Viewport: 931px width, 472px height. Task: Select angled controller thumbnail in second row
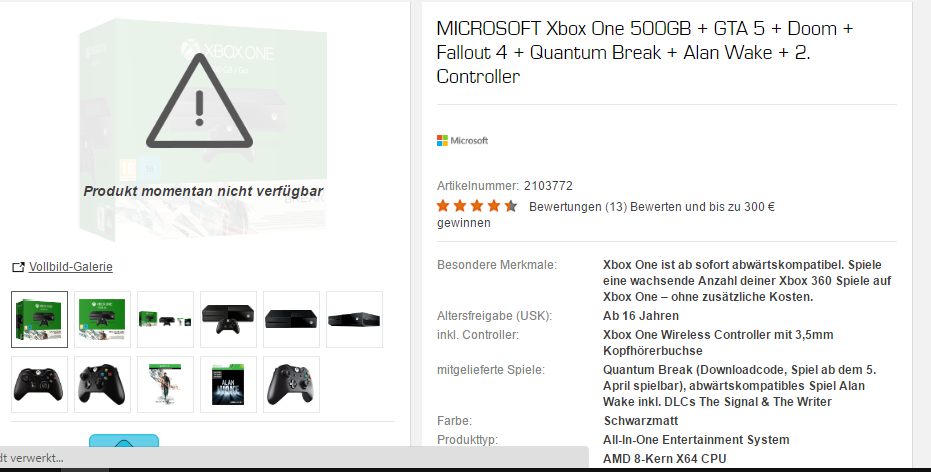click(x=103, y=384)
